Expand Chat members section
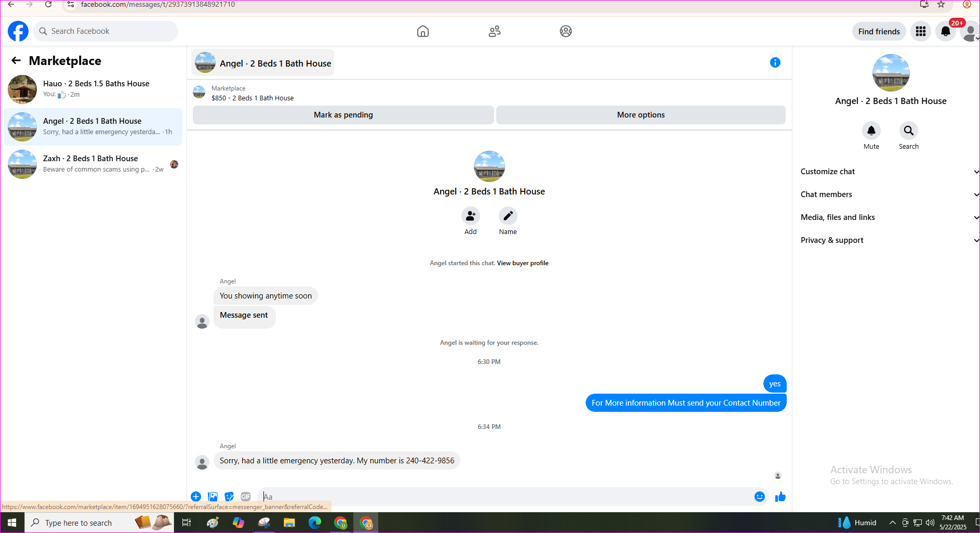This screenshot has height=533, width=980. 890,194
